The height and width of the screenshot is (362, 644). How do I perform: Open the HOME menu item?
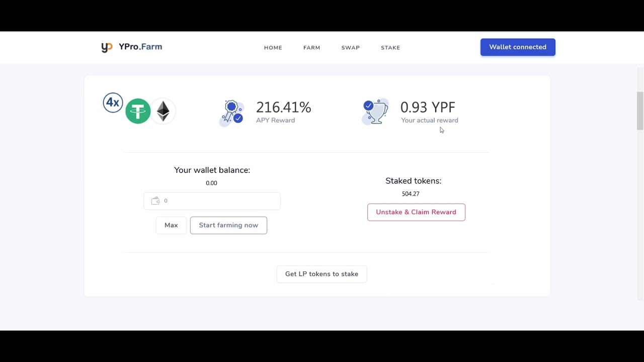273,48
